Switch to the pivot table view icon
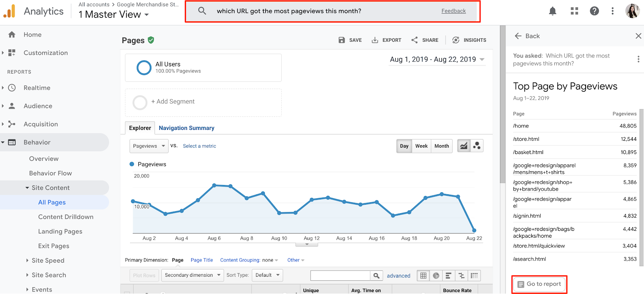 coord(474,275)
